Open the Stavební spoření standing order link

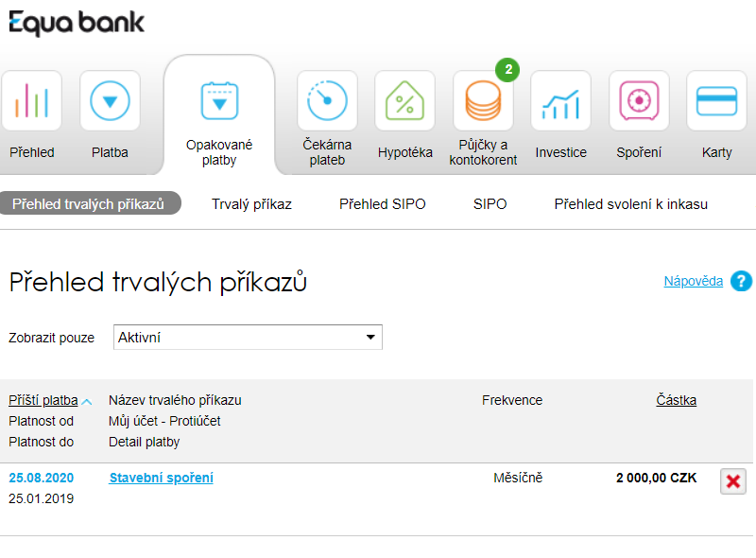coord(161,478)
